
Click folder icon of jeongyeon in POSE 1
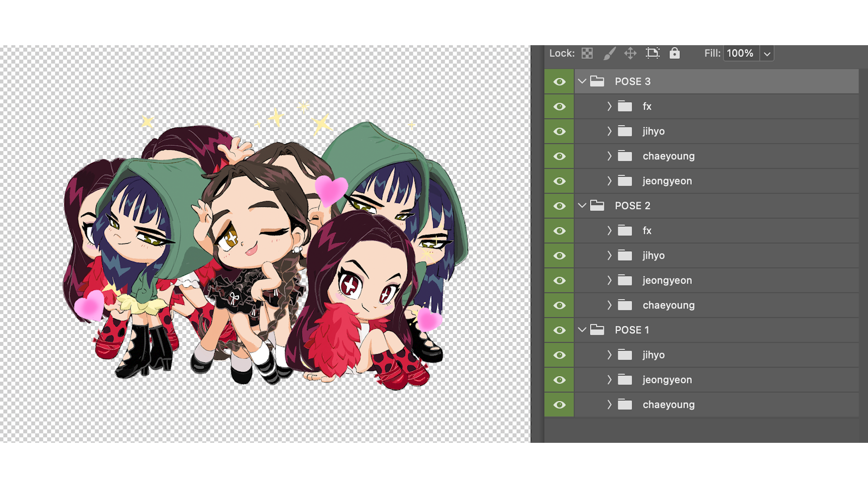coord(625,380)
